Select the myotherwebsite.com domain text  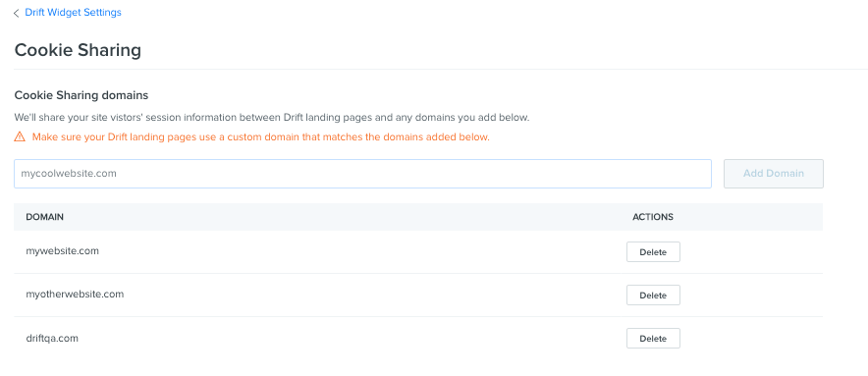[x=75, y=295]
